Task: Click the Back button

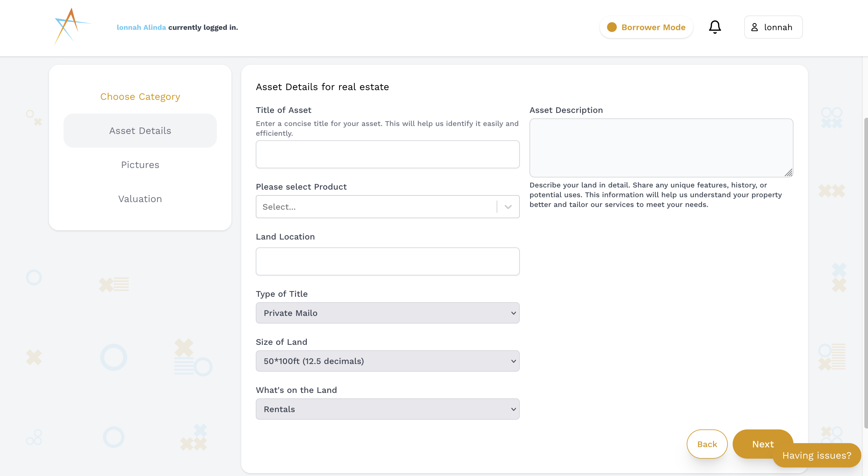Action: tap(707, 444)
